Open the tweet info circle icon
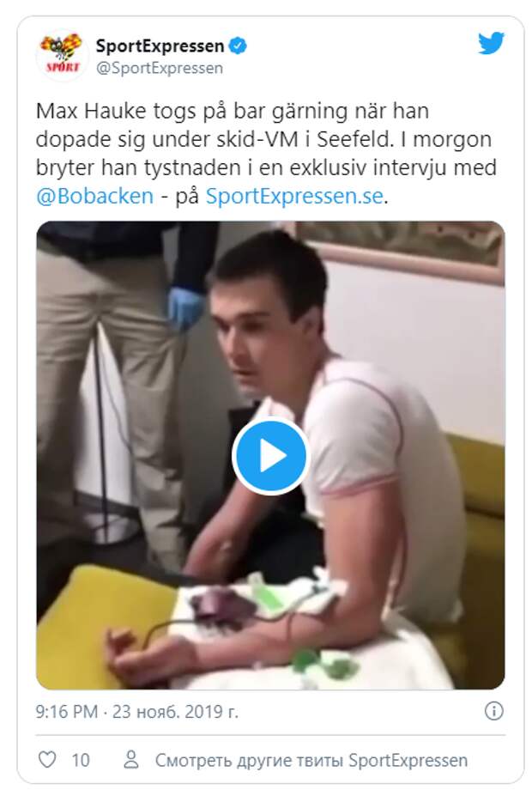 tap(494, 711)
